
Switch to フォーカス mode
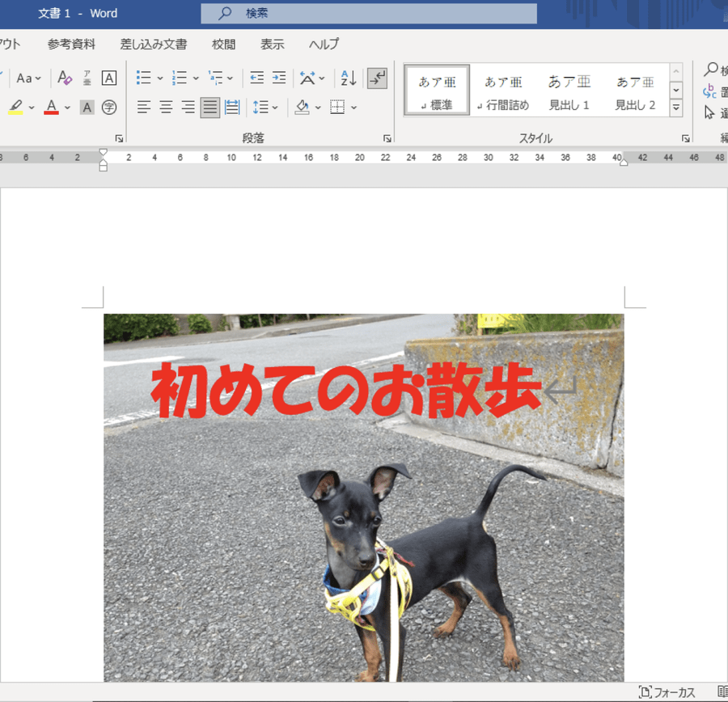coord(667,692)
